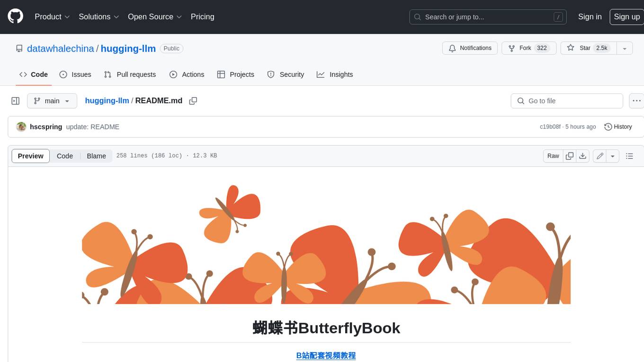Download the raw file
The image size is (644, 362).
pyautogui.click(x=583, y=156)
